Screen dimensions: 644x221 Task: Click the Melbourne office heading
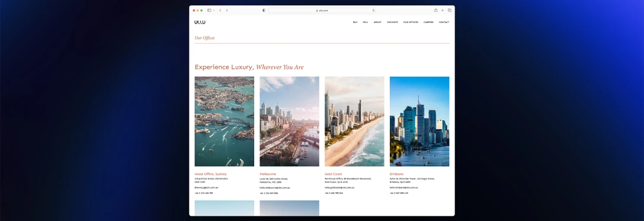coord(268,174)
